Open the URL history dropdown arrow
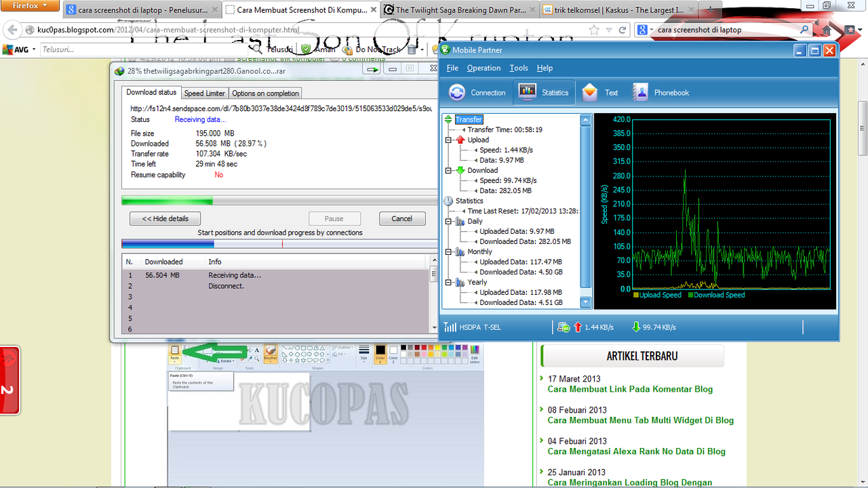The height and width of the screenshot is (488, 868). (609, 30)
